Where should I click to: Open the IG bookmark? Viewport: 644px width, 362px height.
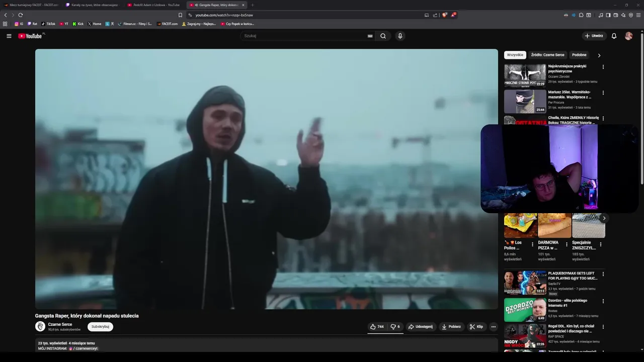(x=19, y=24)
